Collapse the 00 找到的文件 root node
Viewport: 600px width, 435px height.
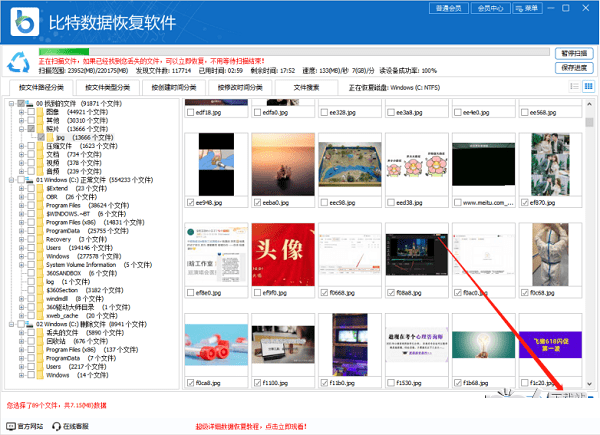(11, 103)
